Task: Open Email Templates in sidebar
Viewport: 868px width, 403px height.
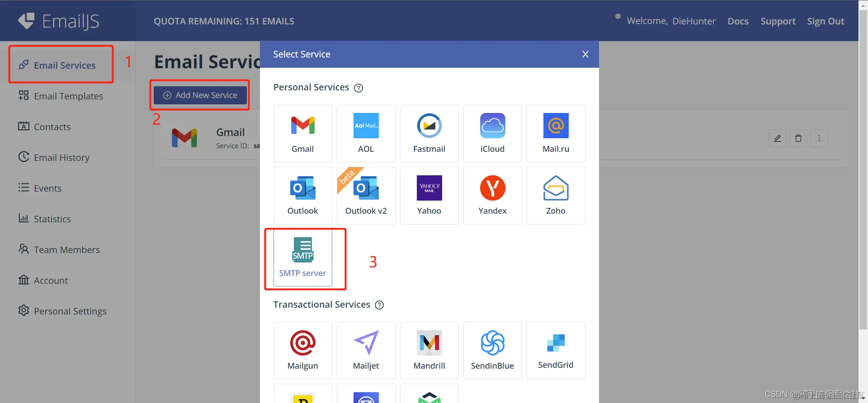Action: (61, 96)
